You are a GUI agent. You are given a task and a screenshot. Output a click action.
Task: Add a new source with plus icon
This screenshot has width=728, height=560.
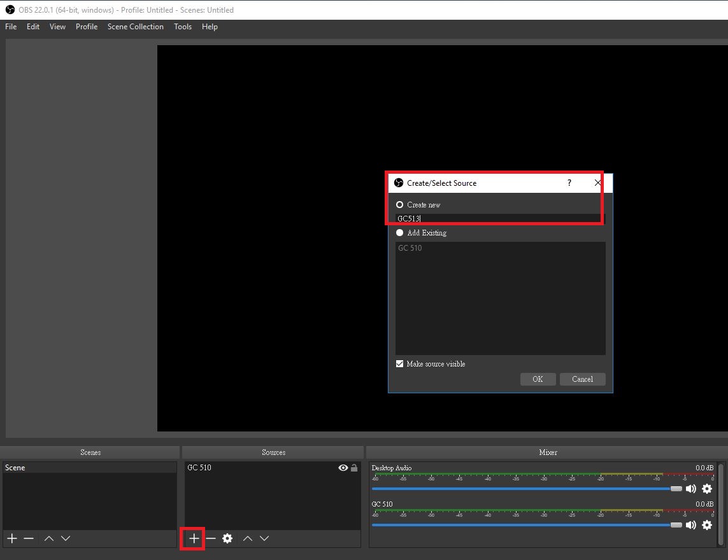click(194, 538)
